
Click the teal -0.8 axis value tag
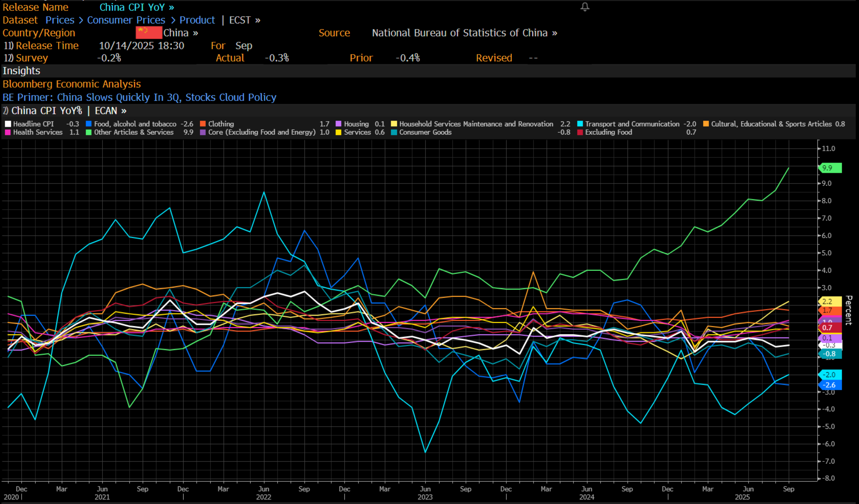pyautogui.click(x=830, y=354)
